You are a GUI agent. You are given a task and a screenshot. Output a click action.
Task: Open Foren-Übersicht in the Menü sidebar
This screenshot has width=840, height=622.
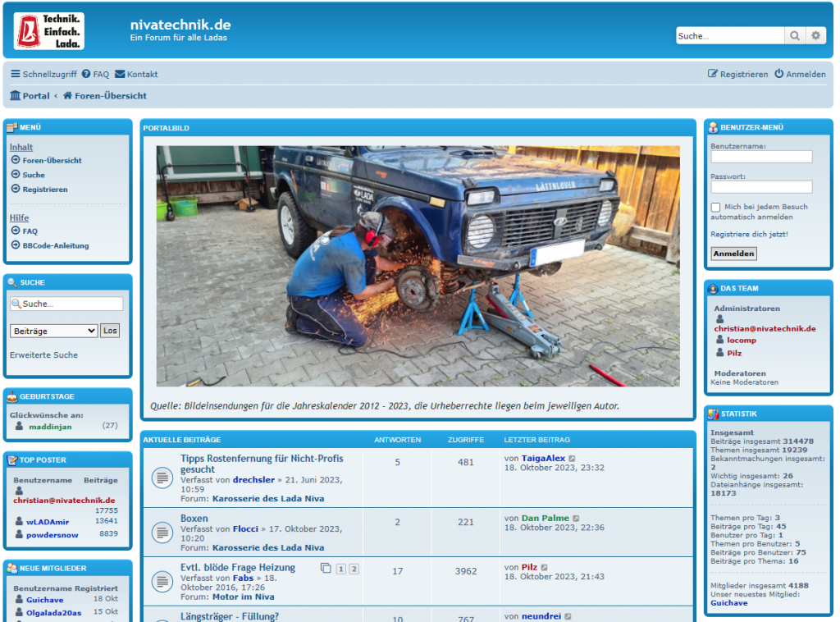click(x=52, y=160)
